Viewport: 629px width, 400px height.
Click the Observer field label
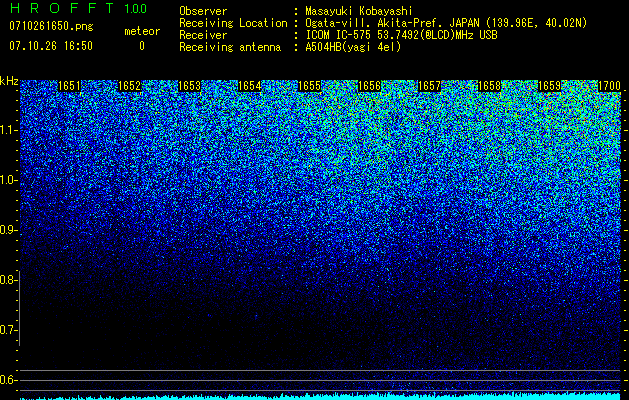[203, 11]
